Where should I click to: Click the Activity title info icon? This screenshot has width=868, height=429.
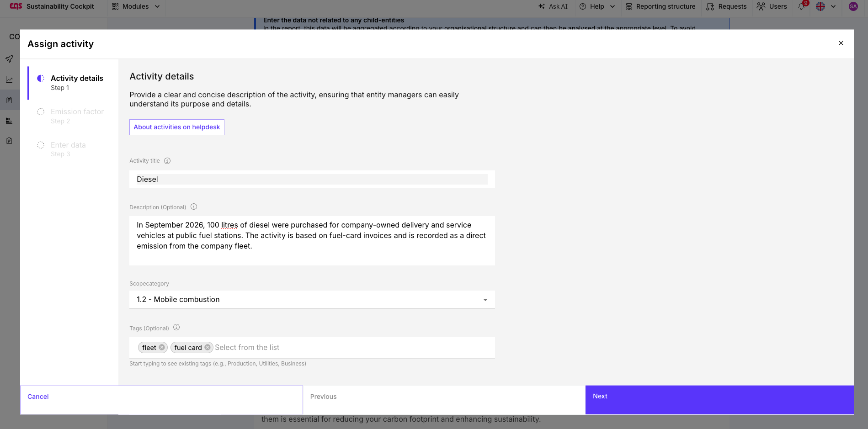(x=167, y=161)
